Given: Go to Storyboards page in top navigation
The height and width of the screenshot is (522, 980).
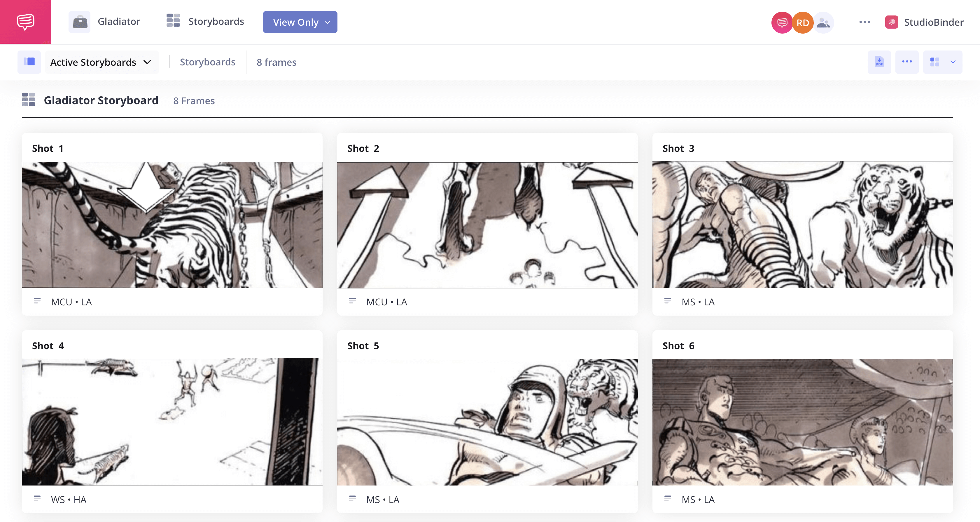Looking at the screenshot, I should coord(216,21).
